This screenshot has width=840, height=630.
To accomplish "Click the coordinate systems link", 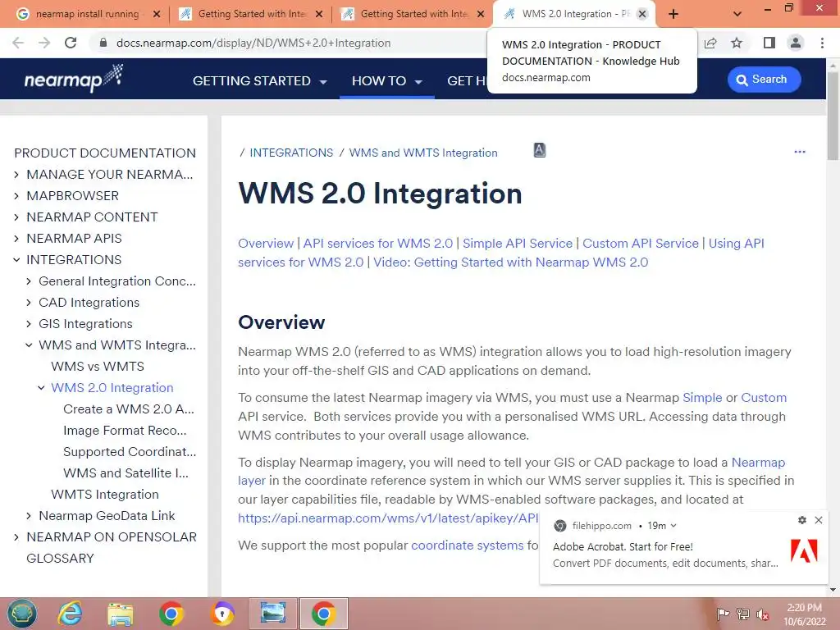I will click(x=467, y=546).
